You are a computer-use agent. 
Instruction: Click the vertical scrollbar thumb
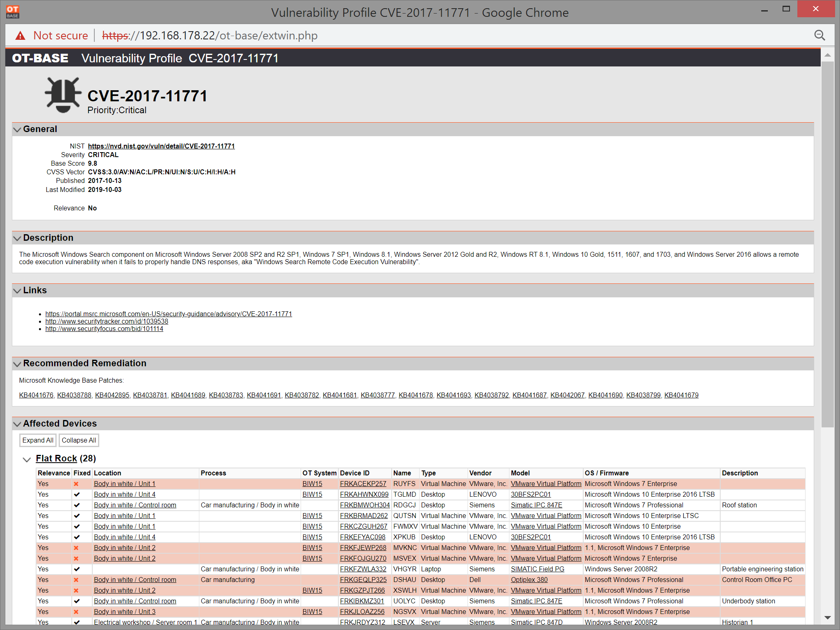click(828, 244)
